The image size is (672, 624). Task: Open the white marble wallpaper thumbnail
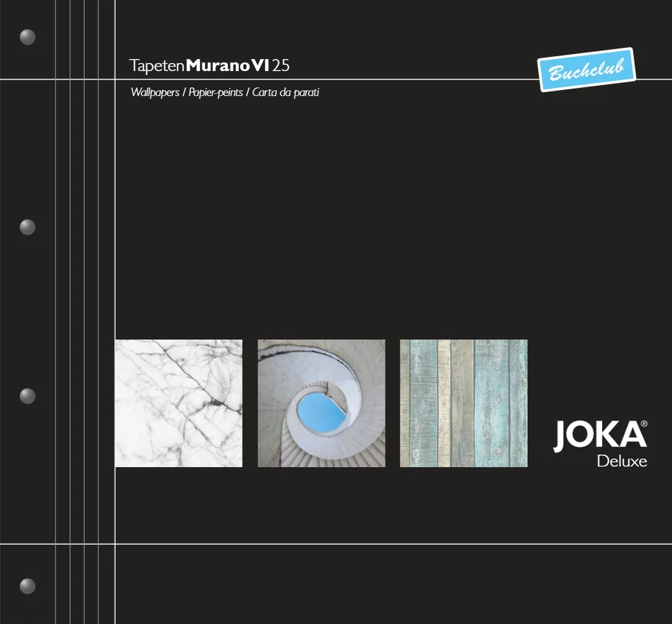(179, 403)
